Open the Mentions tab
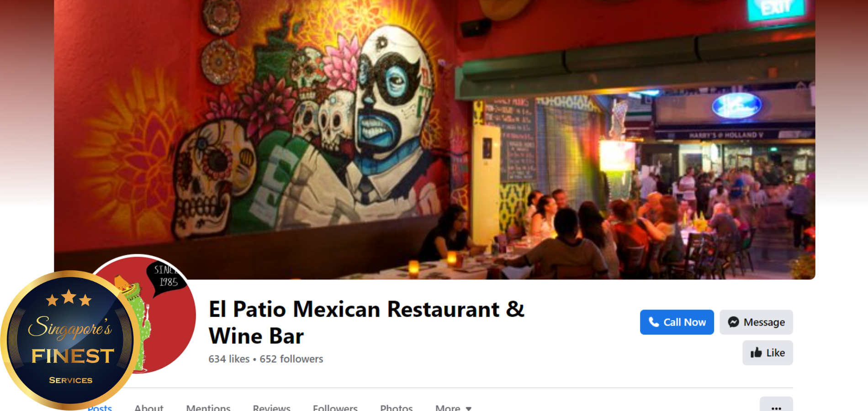868x411 pixels. [x=208, y=407]
